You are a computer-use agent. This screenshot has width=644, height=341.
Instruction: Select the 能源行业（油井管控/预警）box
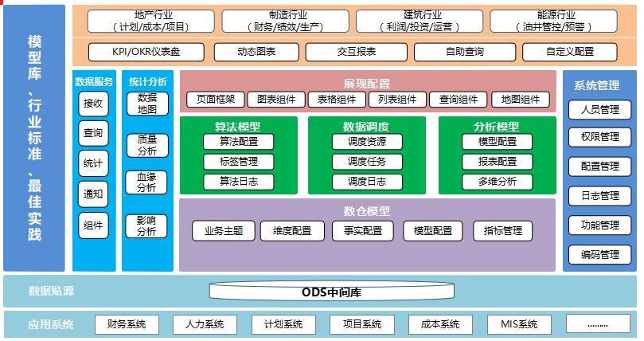(553, 21)
